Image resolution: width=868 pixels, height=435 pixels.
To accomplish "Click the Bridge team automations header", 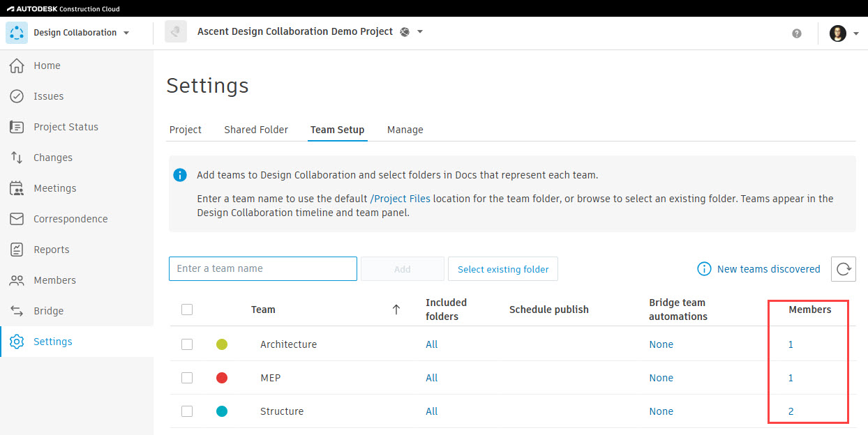I will [678, 310].
